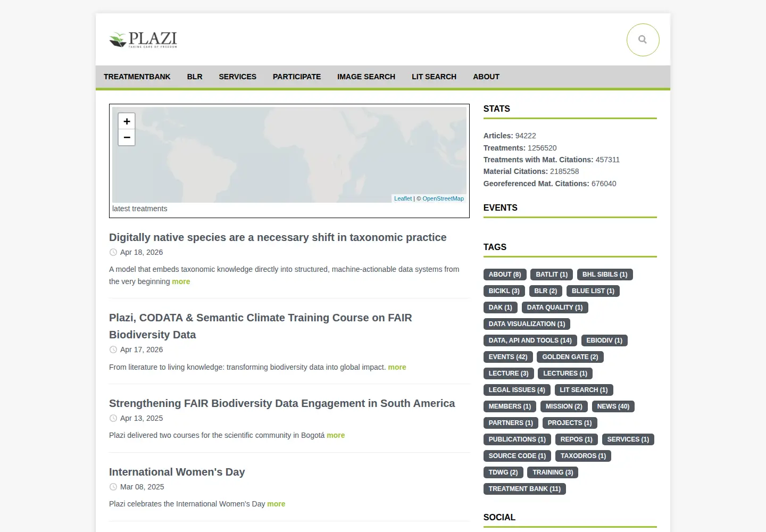
Task: Select the TREATMENT BANK (11) tag
Action: pos(524,489)
